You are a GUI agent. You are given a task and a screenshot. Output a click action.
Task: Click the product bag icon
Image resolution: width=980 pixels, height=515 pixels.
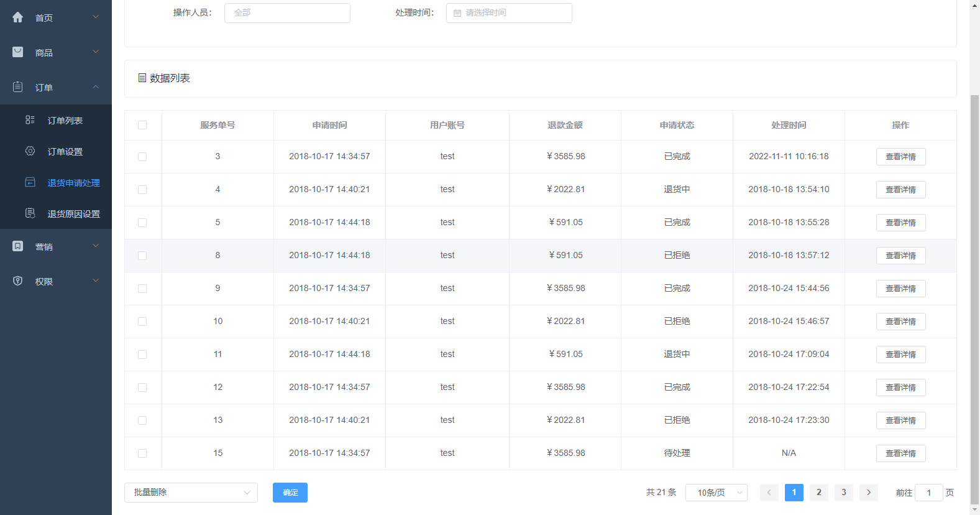pyautogui.click(x=18, y=52)
